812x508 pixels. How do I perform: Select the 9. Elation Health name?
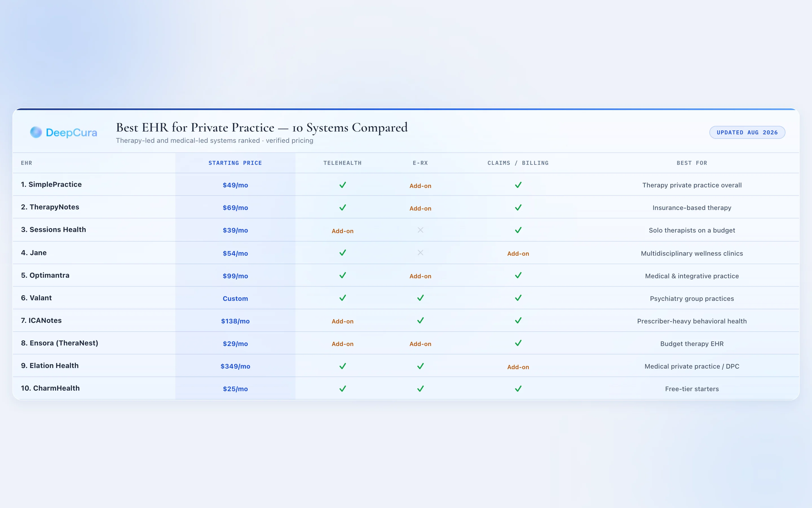click(x=50, y=365)
